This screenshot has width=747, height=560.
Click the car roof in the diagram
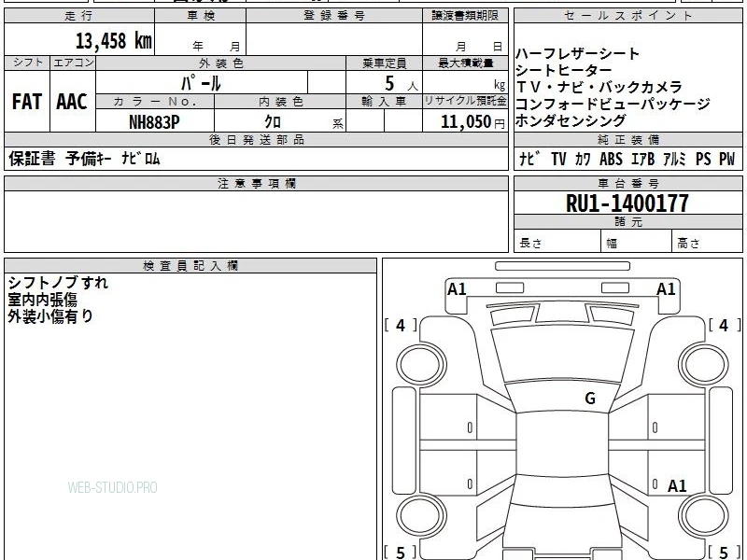562,444
